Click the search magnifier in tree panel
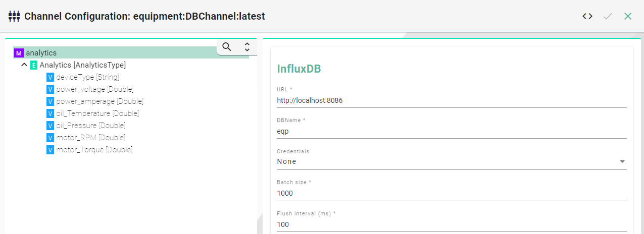Screen dimensions: 644x234 (227, 47)
